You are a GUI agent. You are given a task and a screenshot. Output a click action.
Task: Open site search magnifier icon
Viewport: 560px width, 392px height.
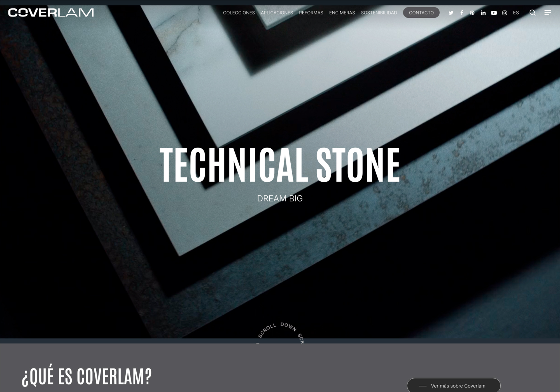(x=532, y=13)
